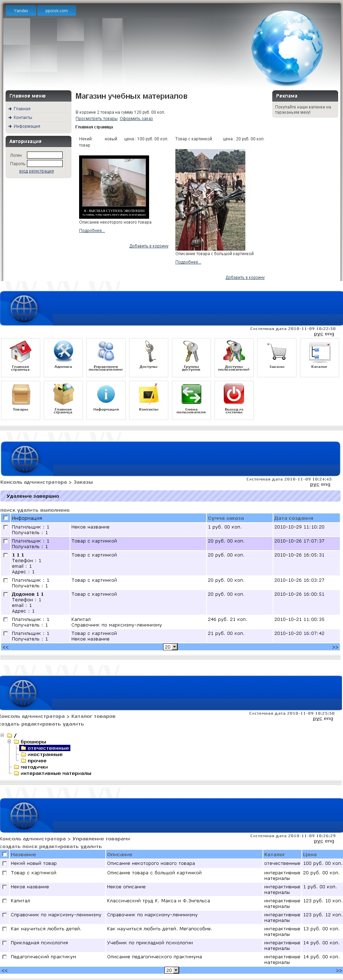Check the order row with sum 246 руб. 21 коп.
The height and width of the screenshot is (980, 343).
click(x=6, y=619)
